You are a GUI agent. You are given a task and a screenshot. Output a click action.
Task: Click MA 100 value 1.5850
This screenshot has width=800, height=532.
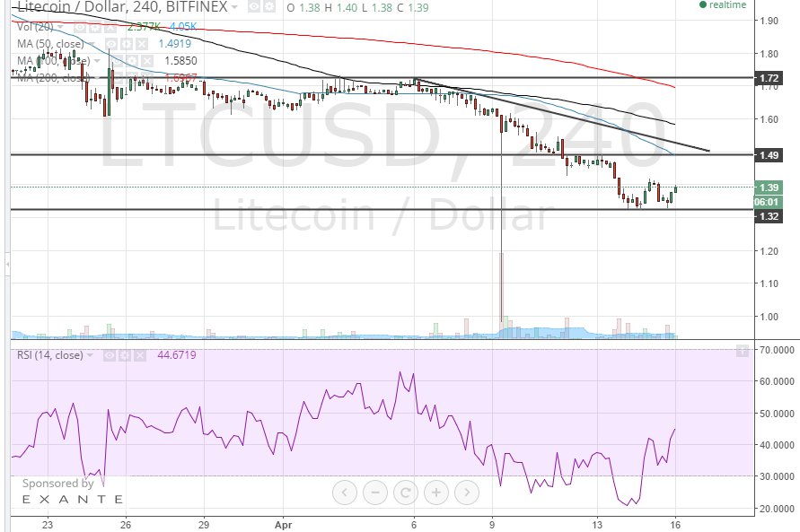click(180, 61)
